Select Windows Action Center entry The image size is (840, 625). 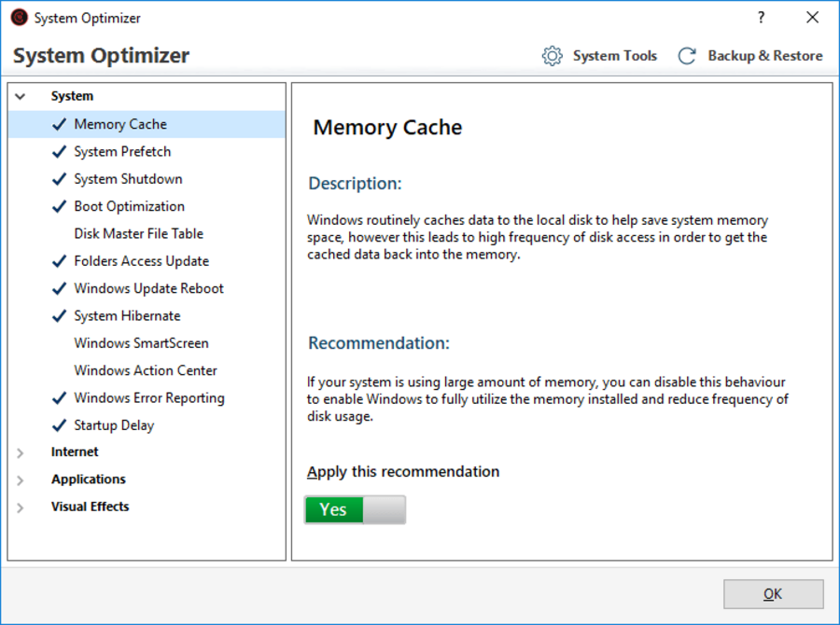click(x=147, y=370)
